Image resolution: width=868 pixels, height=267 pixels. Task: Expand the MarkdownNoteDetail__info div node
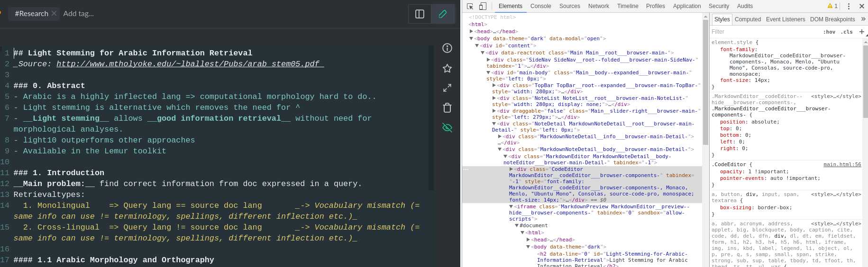(500, 136)
